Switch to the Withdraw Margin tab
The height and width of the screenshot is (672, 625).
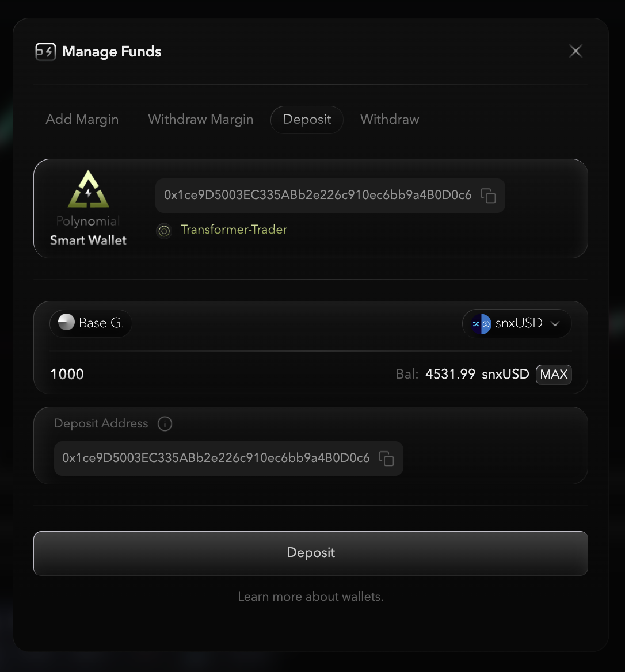tap(200, 119)
